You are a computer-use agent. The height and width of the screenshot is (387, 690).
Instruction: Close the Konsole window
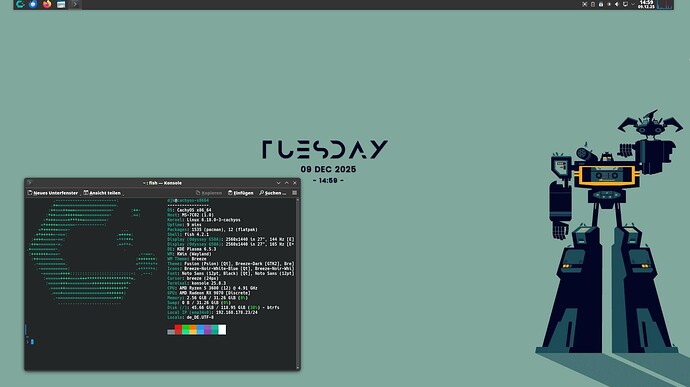pos(295,183)
